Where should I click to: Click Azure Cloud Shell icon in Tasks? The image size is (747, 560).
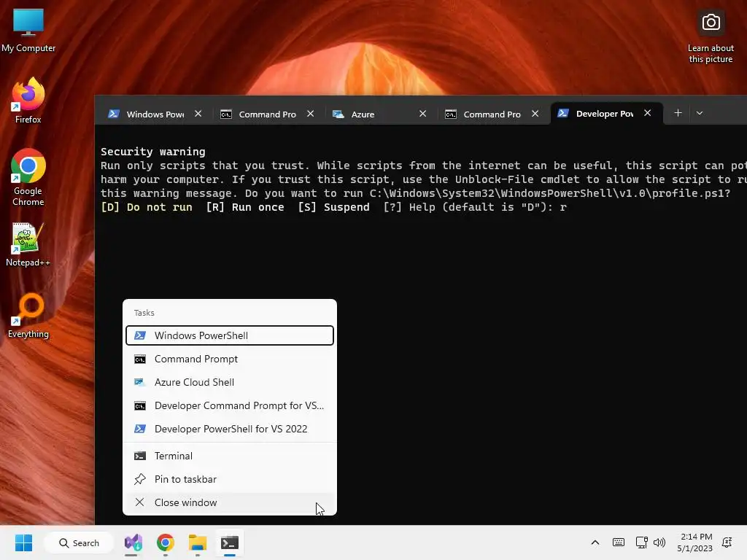(139, 382)
